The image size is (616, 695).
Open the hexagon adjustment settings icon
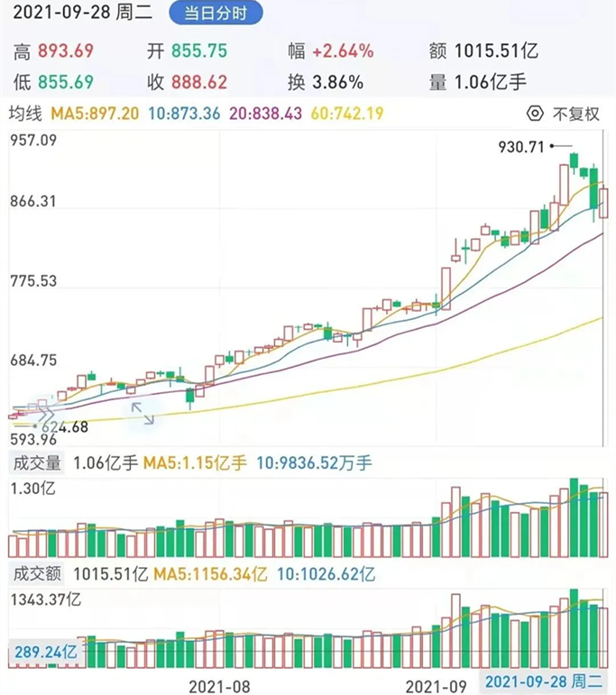click(x=535, y=114)
